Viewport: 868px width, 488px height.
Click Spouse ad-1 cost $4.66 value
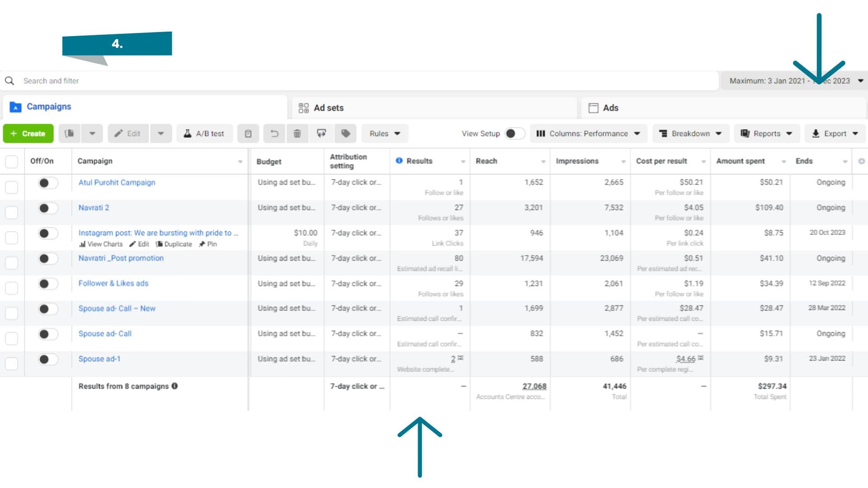click(x=685, y=359)
